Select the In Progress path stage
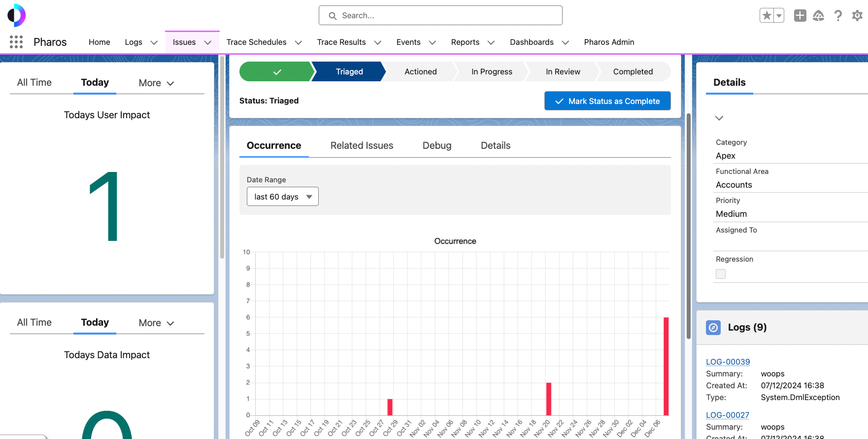This screenshot has width=868, height=439. 492,71
